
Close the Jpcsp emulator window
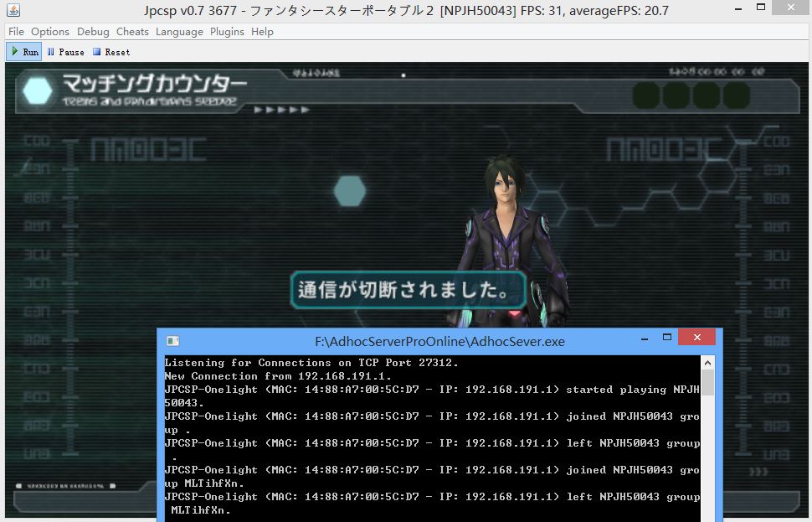click(791, 8)
